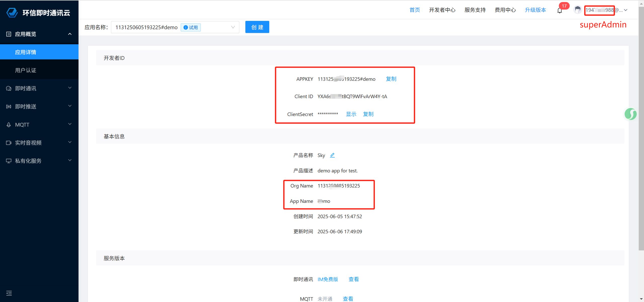Click the green floating assistant icon
The height and width of the screenshot is (302, 644).
631,114
